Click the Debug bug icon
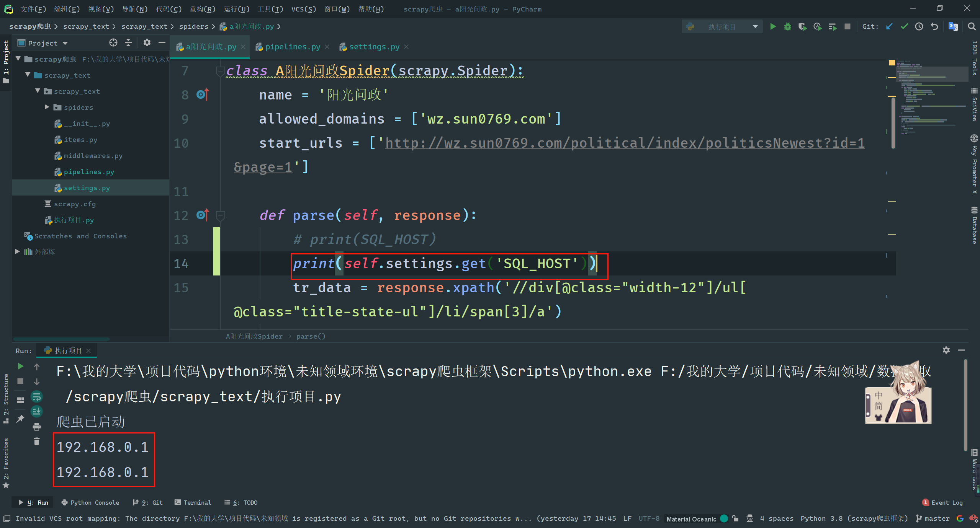Image resolution: width=980 pixels, height=528 pixels. (x=787, y=26)
